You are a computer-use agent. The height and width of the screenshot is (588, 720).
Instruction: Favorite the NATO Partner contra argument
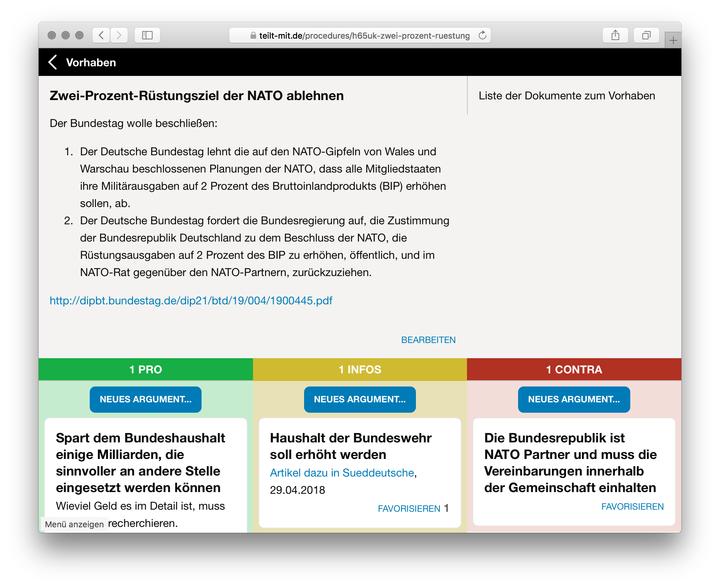pos(633,506)
